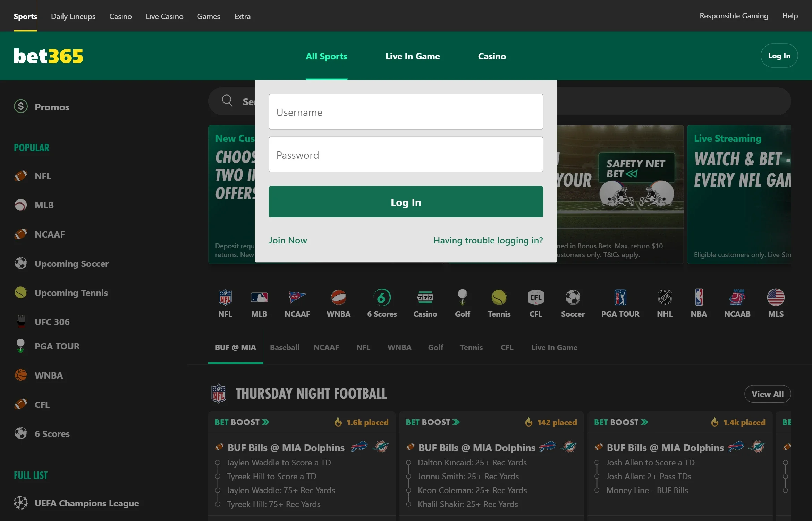Image resolution: width=812 pixels, height=521 pixels.
Task: Click the bet365 logo
Action: tap(48, 56)
